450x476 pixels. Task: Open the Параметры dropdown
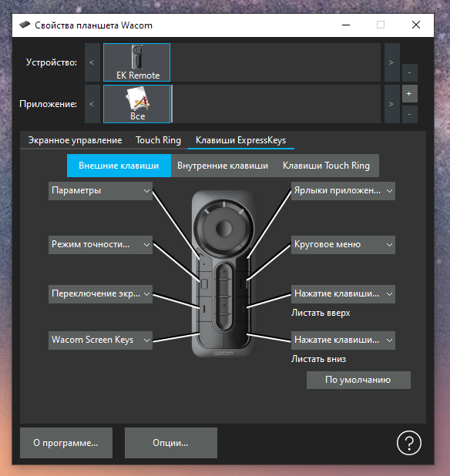(100, 191)
